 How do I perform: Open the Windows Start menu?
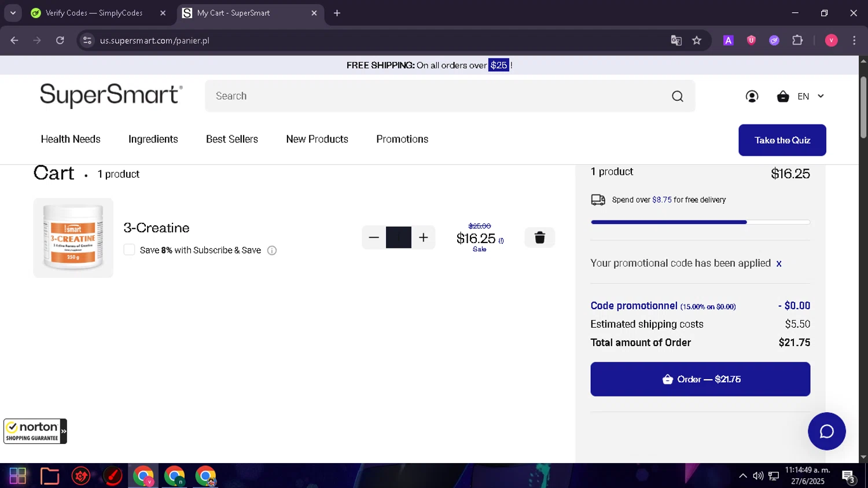click(x=17, y=476)
